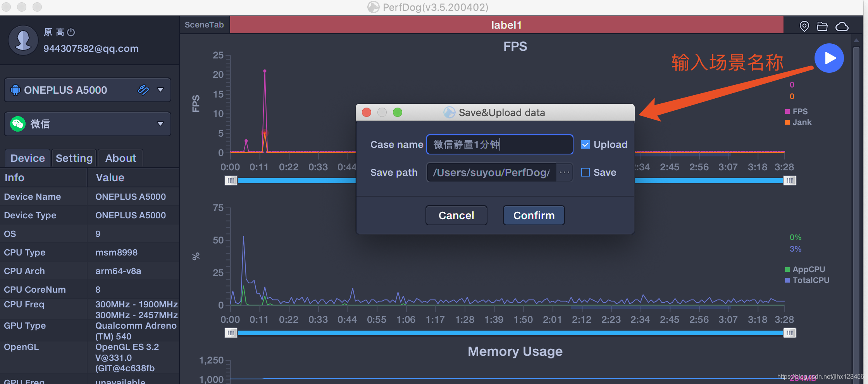Toggle the AppCPU legend swatch
The image size is (868, 384).
tap(787, 269)
